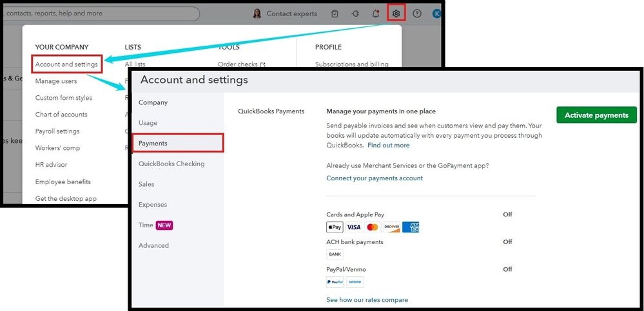Click the Activate payments button

pyautogui.click(x=596, y=115)
